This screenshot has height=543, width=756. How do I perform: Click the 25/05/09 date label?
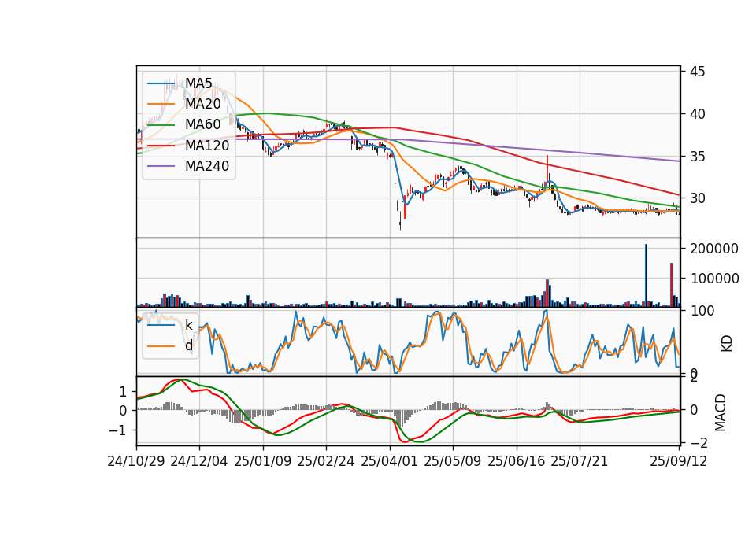point(453,461)
